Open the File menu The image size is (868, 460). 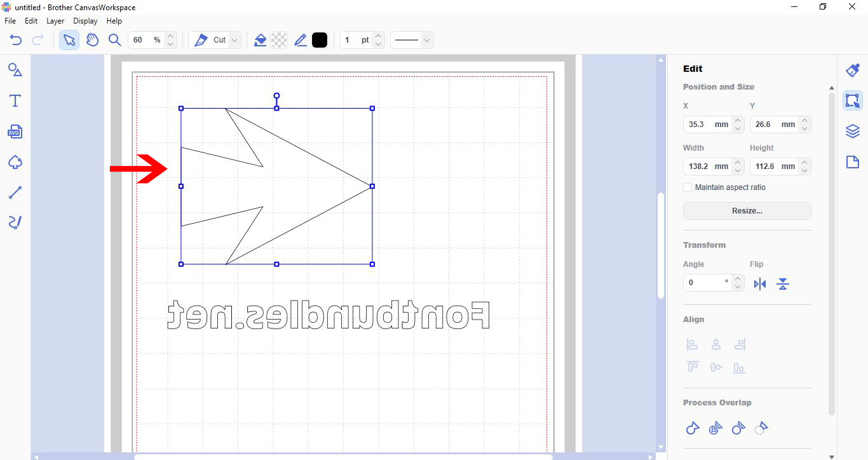10,21
